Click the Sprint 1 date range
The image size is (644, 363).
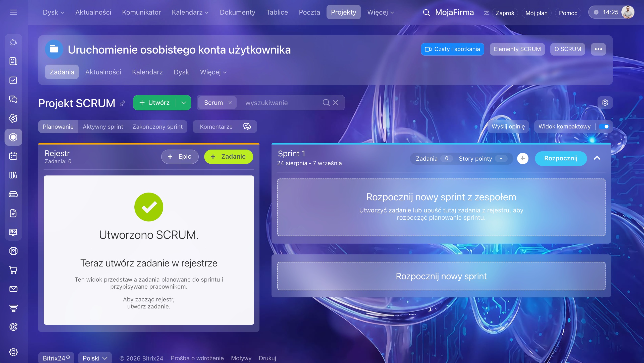click(x=309, y=163)
